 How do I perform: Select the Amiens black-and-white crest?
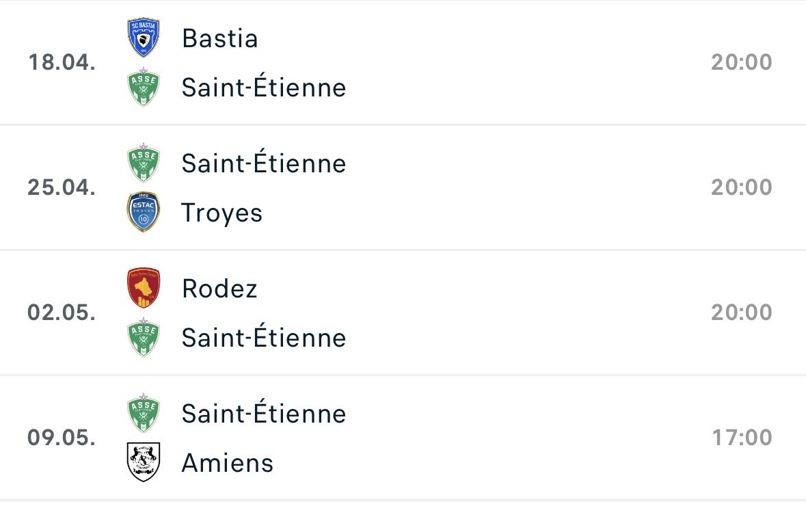pos(144,462)
